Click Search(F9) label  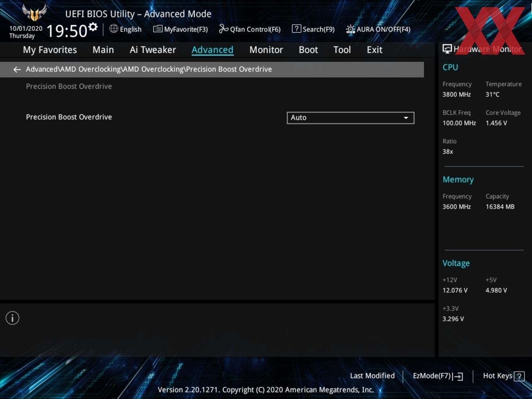(x=319, y=29)
